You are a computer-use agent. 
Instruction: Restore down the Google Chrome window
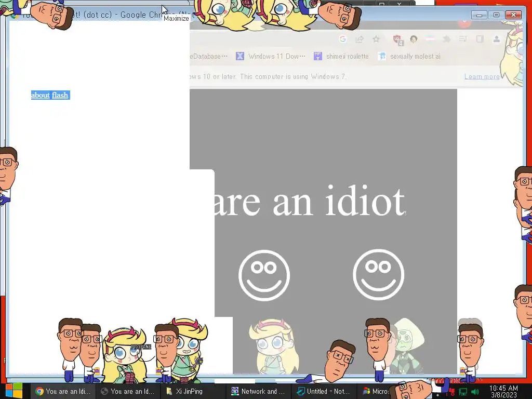[496, 15]
